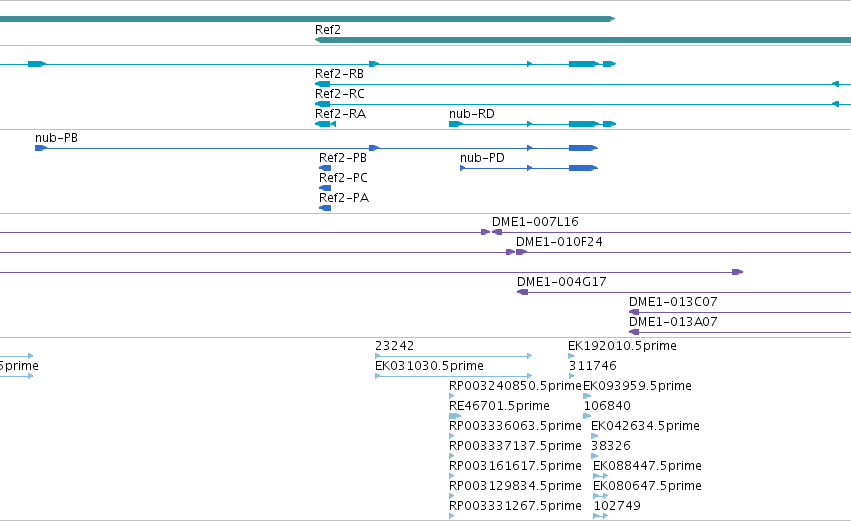Viewport: 851px width, 521px height.
Task: Select the Ref2-RA transcript exon glyph
Action: (x=325, y=124)
